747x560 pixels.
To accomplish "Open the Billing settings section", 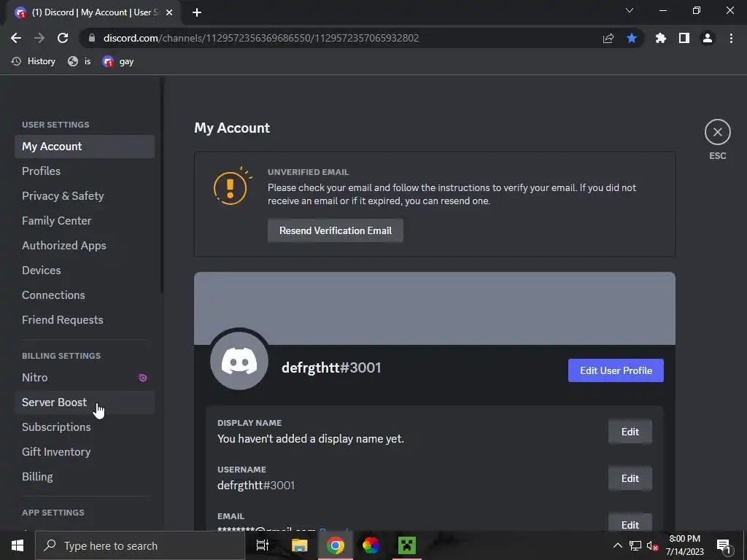I will (x=85, y=477).
